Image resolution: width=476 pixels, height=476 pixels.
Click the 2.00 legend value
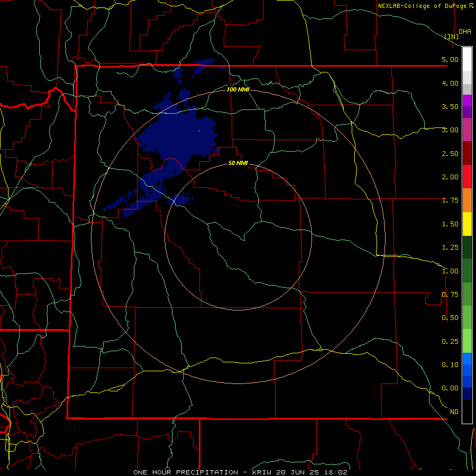tap(450, 177)
